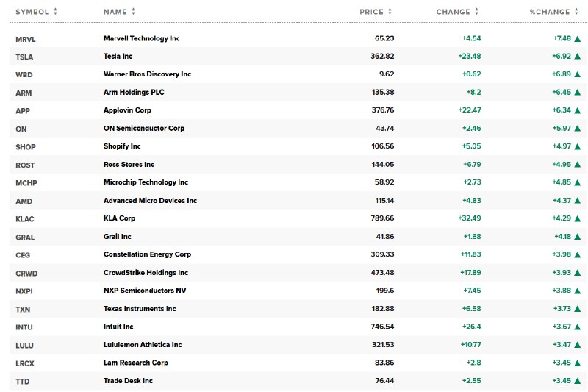The height and width of the screenshot is (392, 588).
Task: Open the MRVL ticker symbol
Action: pyautogui.click(x=26, y=40)
